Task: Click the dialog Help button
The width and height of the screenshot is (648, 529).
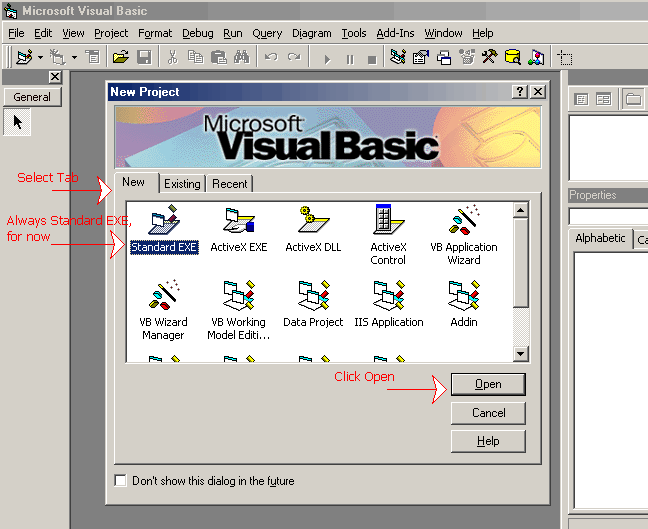Action: point(488,441)
